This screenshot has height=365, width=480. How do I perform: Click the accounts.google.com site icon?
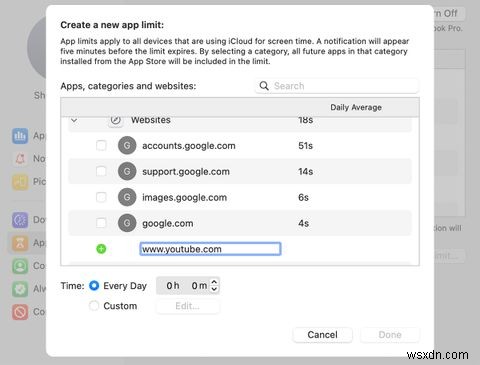127,145
